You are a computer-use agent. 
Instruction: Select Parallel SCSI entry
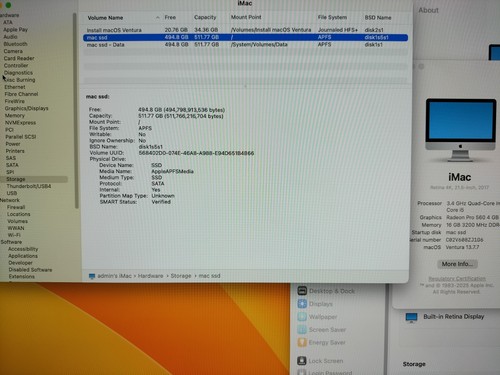(21, 137)
